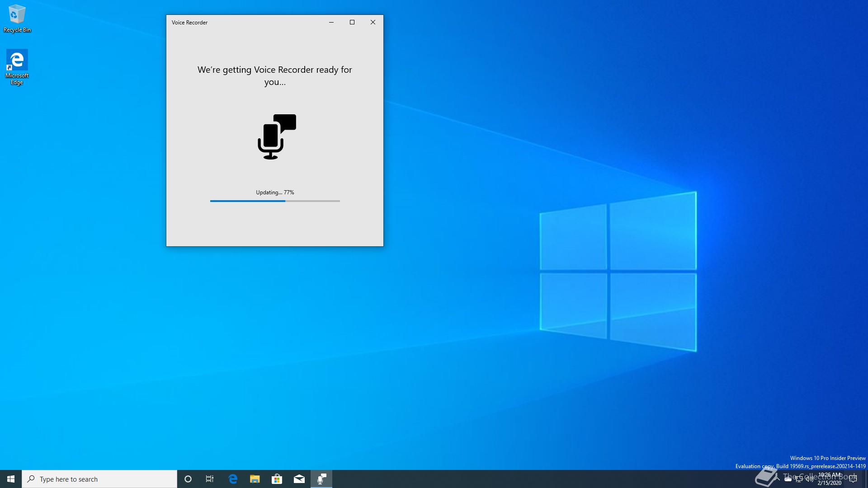
Task: Open Microsoft Store from the taskbar
Action: coord(277,479)
